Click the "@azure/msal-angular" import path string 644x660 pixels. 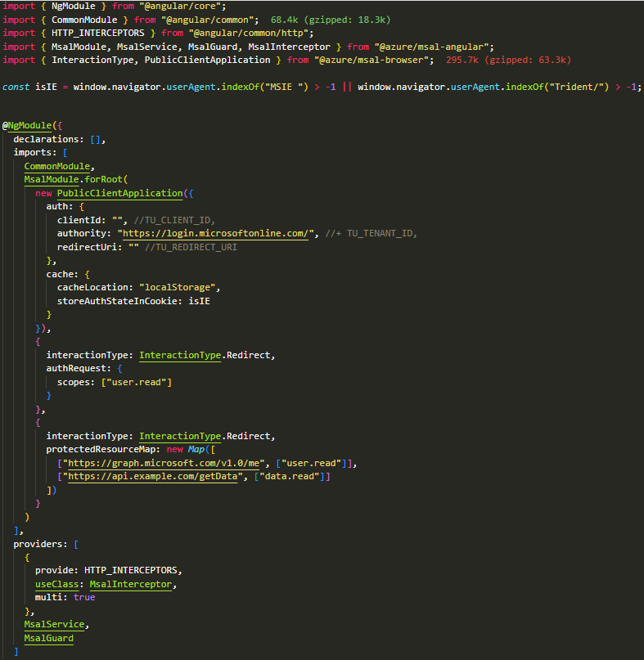click(432, 47)
